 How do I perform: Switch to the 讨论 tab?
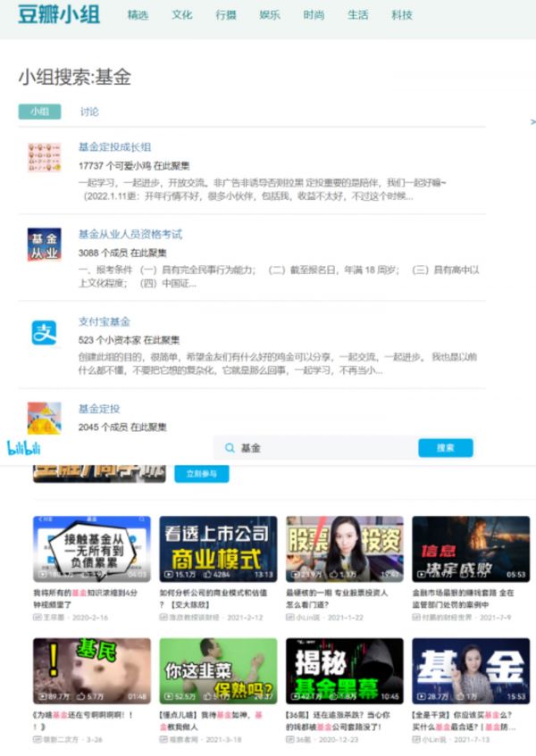tap(89, 112)
